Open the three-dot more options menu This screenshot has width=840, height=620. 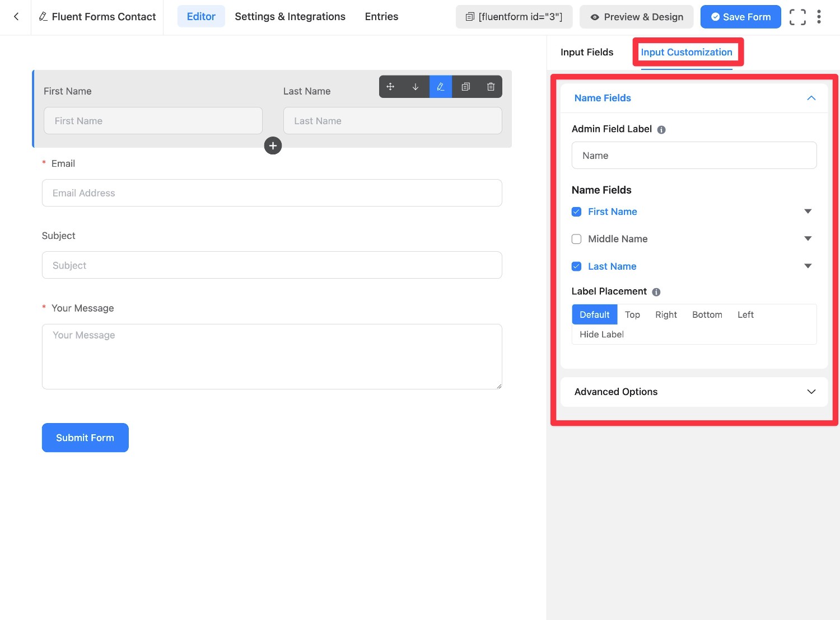(819, 17)
